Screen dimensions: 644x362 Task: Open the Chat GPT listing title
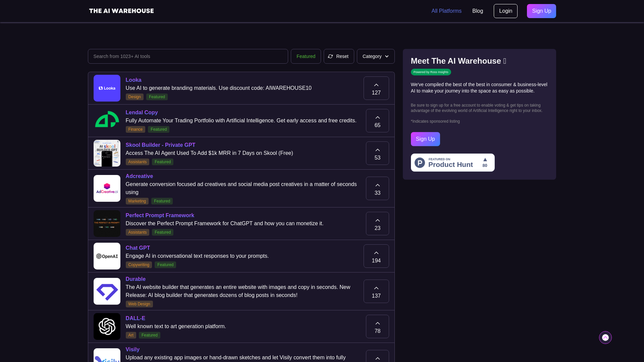point(138,248)
